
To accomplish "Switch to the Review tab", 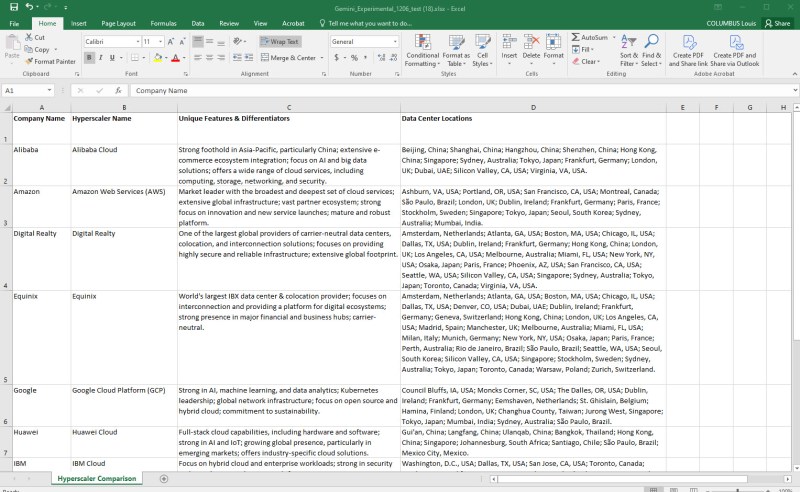I will point(229,23).
